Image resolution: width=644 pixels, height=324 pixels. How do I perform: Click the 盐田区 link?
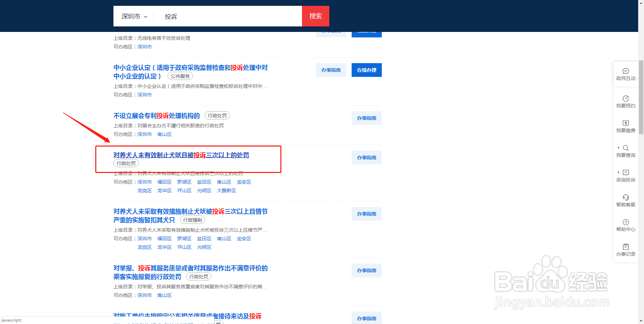tap(204, 182)
